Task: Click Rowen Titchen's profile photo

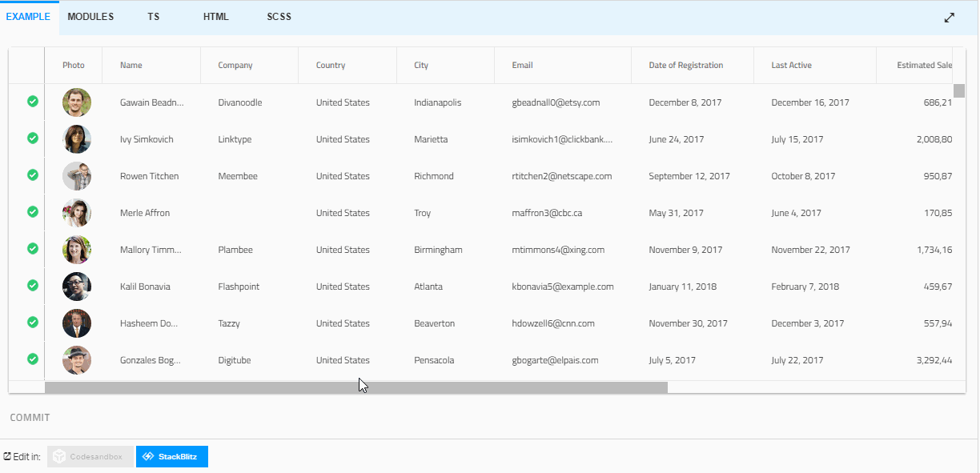Action: click(x=77, y=175)
